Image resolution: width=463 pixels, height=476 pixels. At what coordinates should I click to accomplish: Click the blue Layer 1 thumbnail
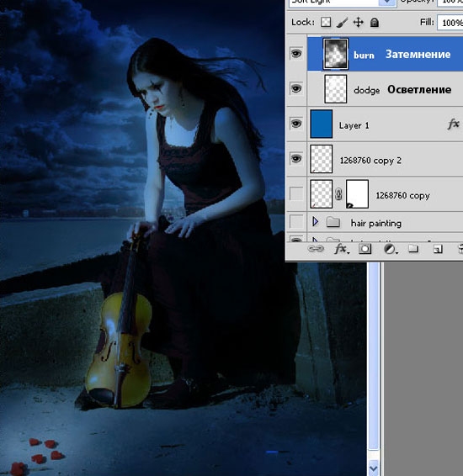click(321, 124)
